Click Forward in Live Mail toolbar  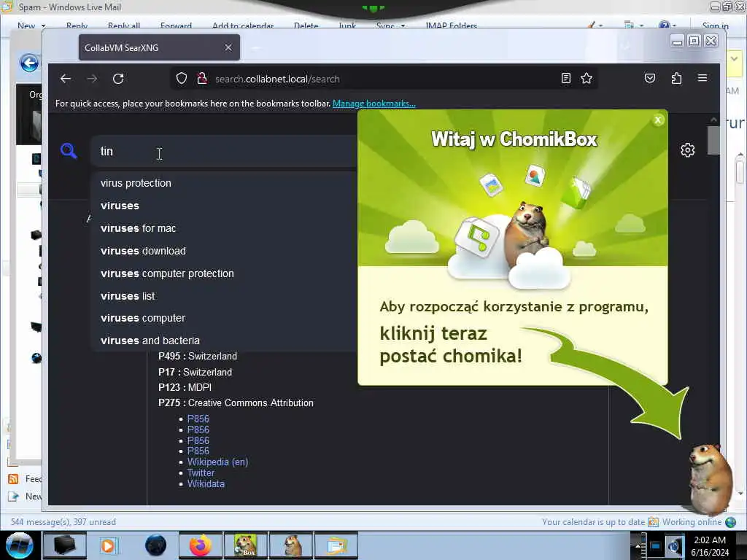click(177, 26)
